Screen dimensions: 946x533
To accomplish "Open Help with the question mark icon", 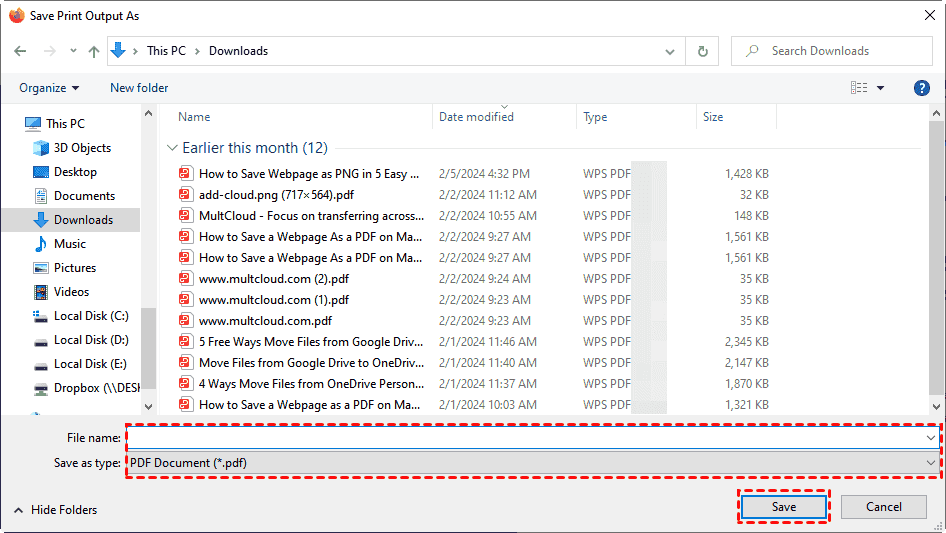I will coord(921,88).
